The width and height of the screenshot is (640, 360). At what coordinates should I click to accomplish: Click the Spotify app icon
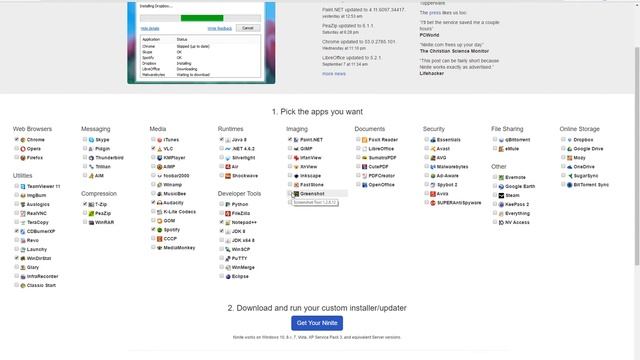(x=160, y=230)
